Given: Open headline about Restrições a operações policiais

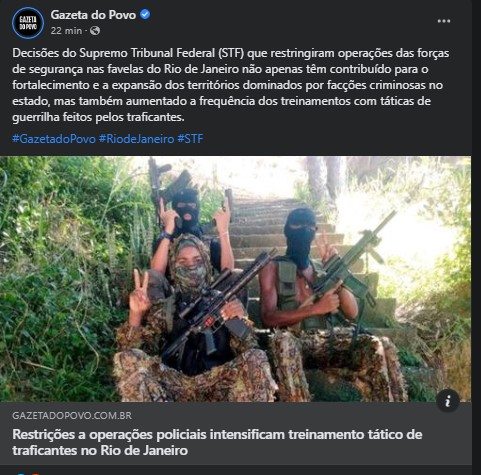Looking at the screenshot, I should (x=217, y=442).
